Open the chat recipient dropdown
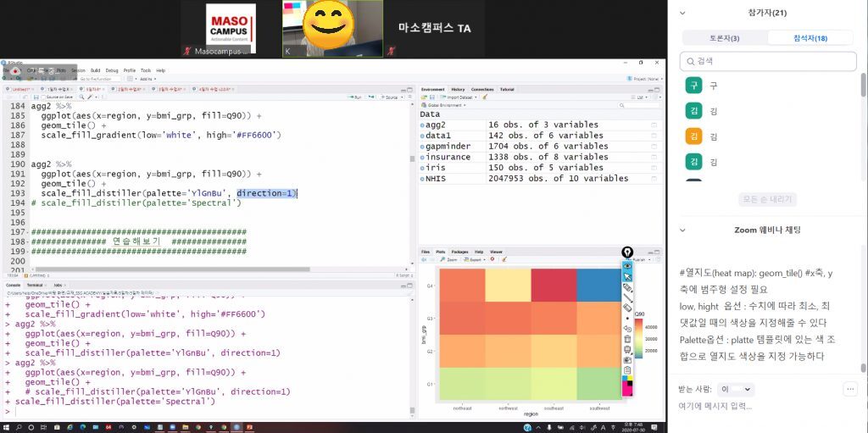 point(735,389)
